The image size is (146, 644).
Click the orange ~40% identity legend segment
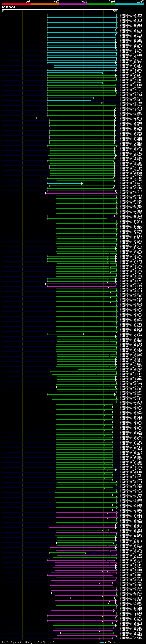tap(45, 4)
